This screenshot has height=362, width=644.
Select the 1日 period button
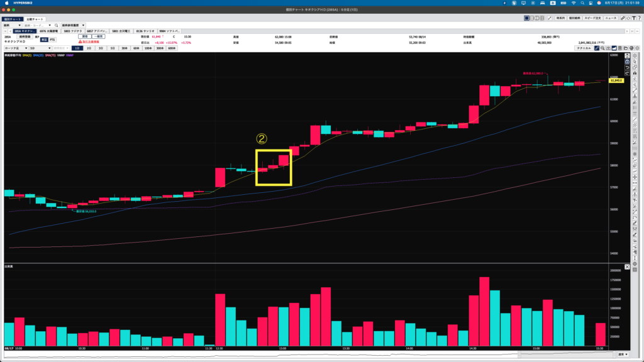(x=77, y=48)
